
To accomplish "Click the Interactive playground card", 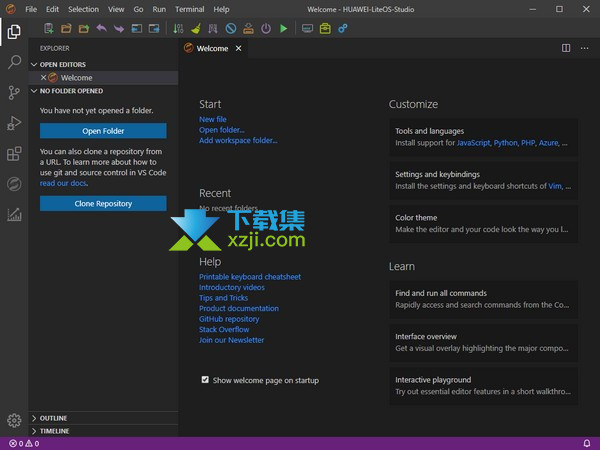I will [484, 386].
